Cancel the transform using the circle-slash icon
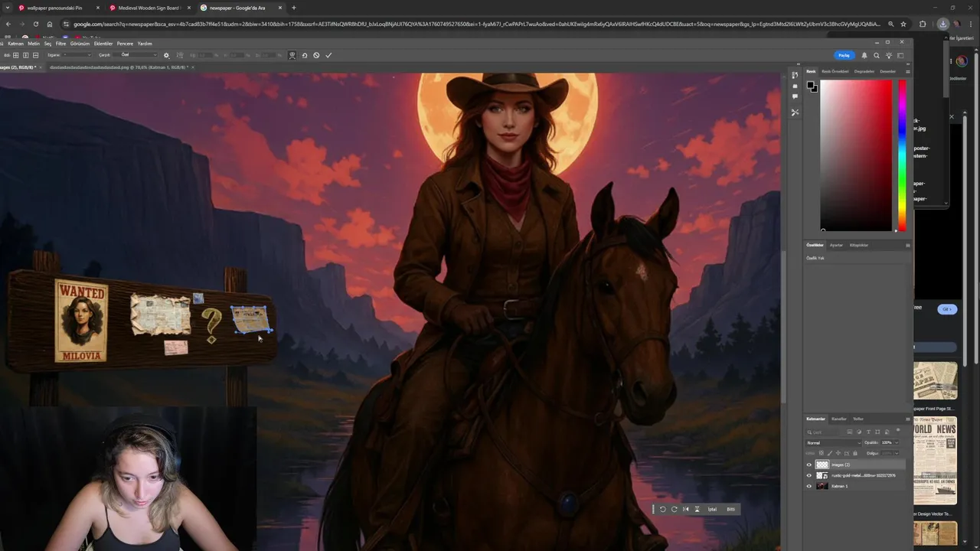980x551 pixels. [316, 55]
